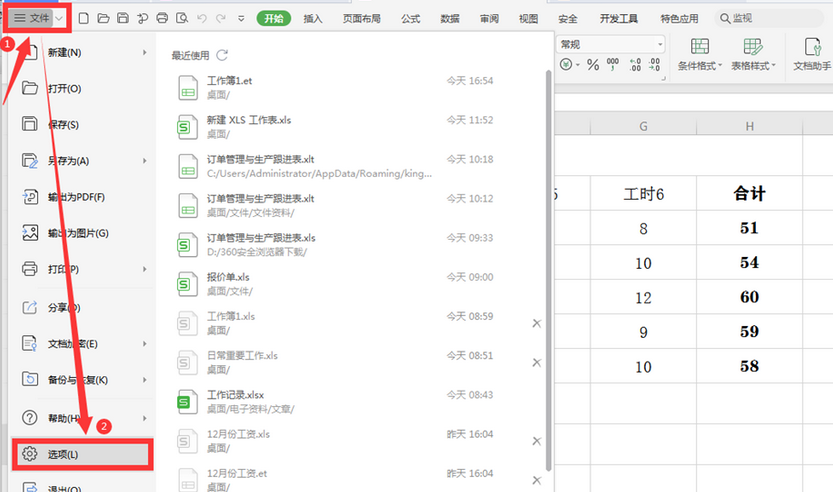Choose the print menu entry with printer icon

[x=82, y=269]
